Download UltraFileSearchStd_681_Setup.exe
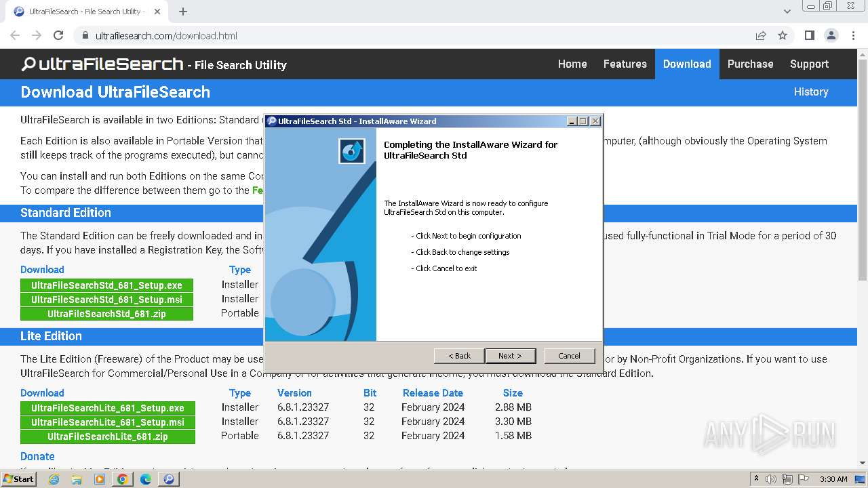 106,285
